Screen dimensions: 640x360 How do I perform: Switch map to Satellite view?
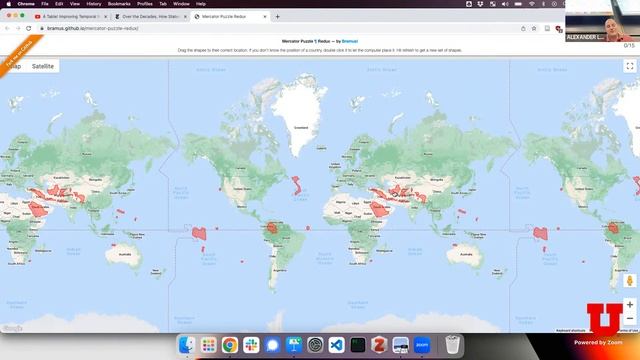[x=42, y=66]
